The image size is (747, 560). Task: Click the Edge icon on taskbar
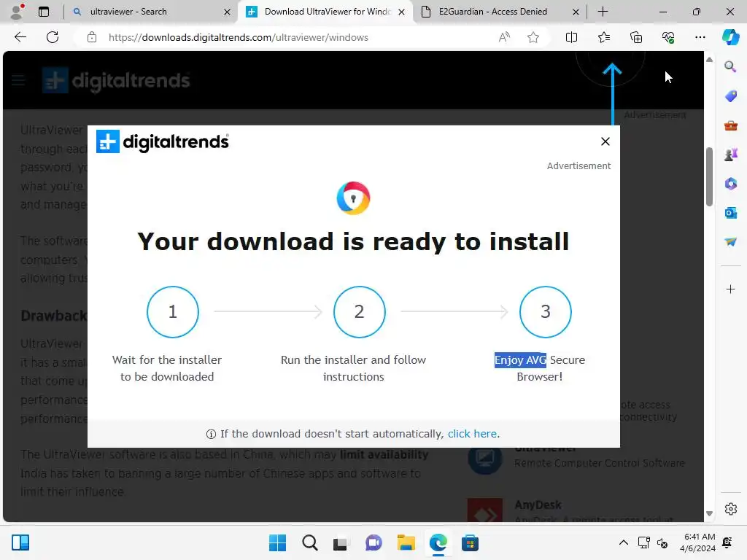(438, 542)
